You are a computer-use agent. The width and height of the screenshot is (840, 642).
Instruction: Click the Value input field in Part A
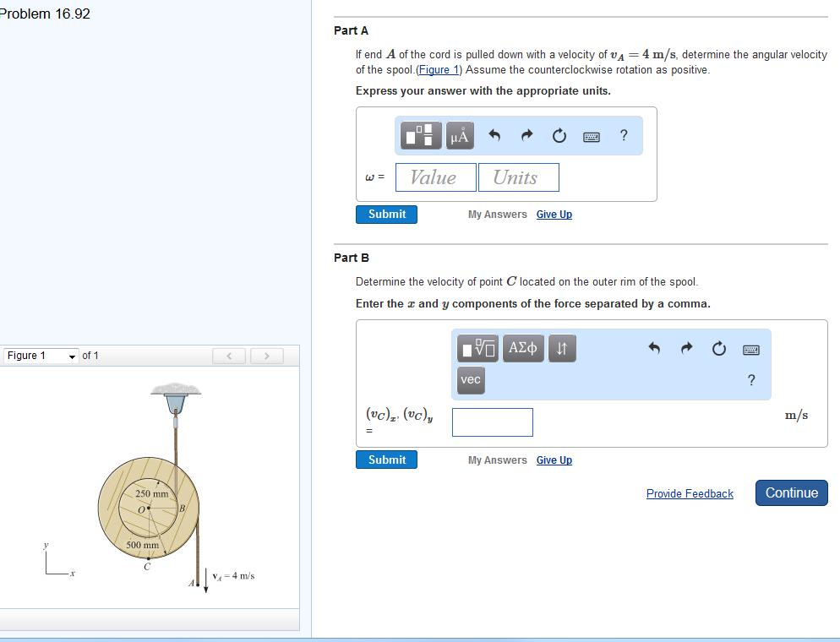point(435,177)
